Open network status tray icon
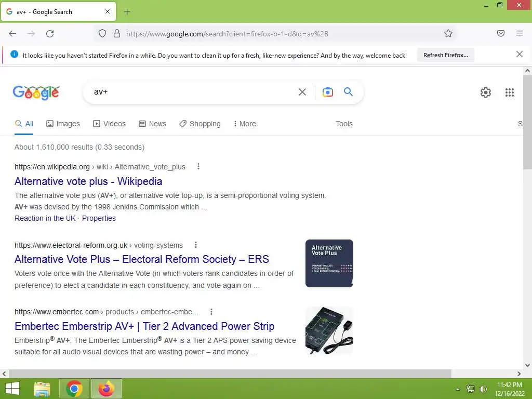Image resolution: width=532 pixels, height=399 pixels. point(471,389)
